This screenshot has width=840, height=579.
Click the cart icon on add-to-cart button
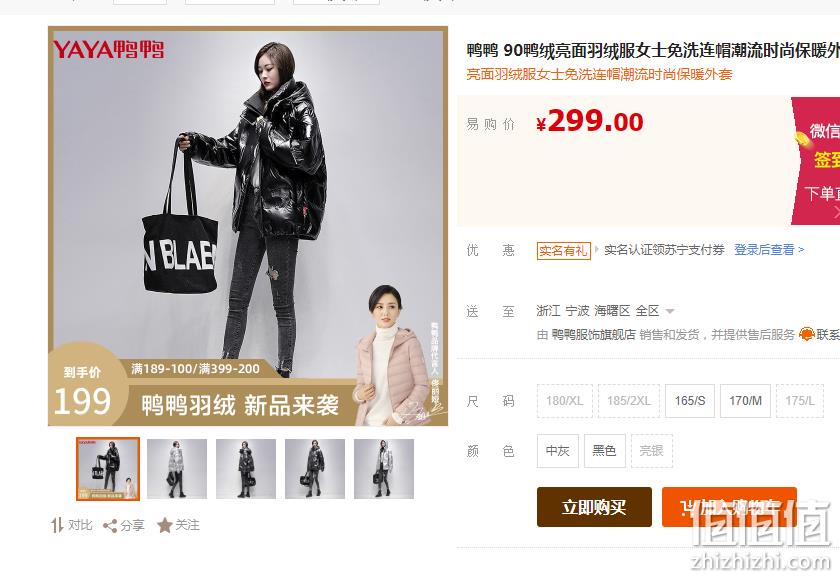[x=687, y=507]
